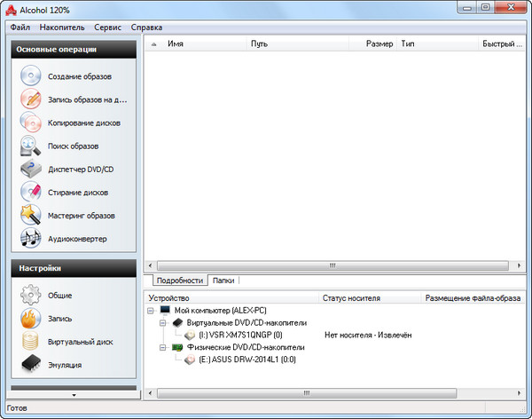Click the image list horizontal scrollbar

point(333,265)
